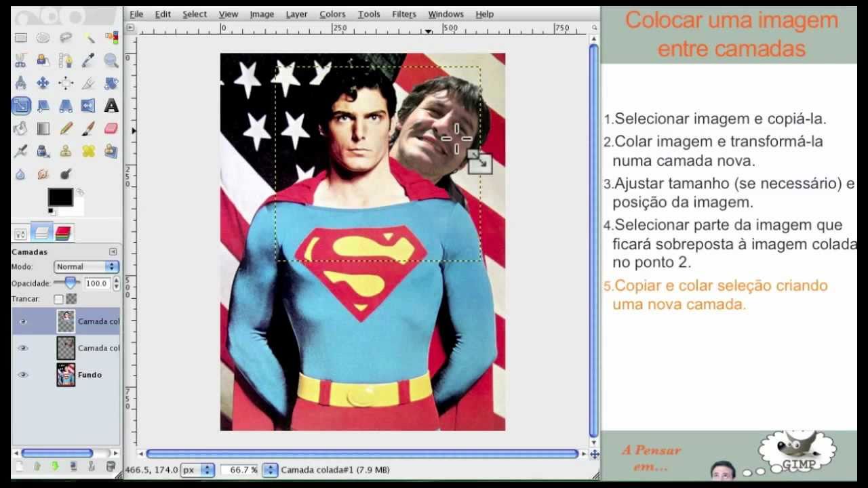Select the Blend gradient tool
This screenshot has height=488, width=868.
point(43,127)
